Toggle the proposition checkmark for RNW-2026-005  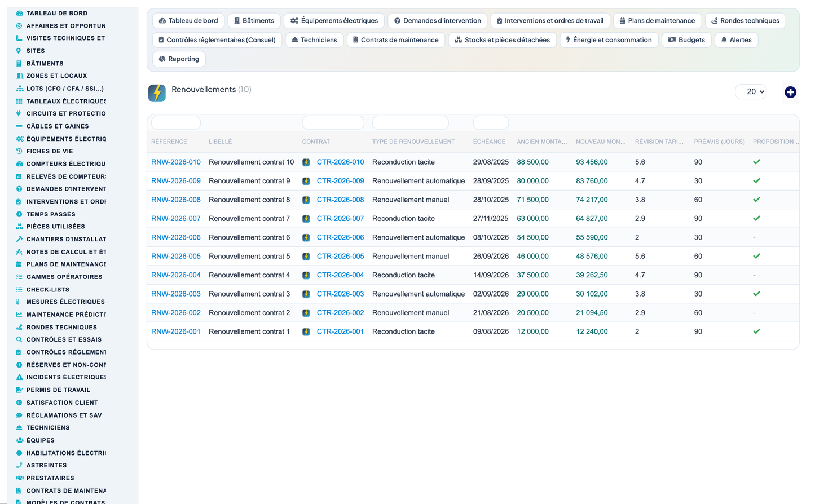click(756, 256)
